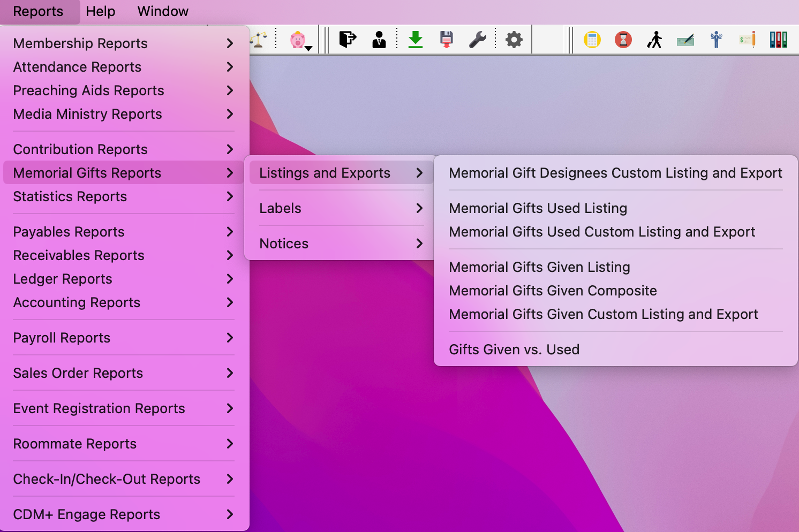Click the red hourglass icon
Image resolution: width=799 pixels, height=532 pixels.
(x=623, y=40)
